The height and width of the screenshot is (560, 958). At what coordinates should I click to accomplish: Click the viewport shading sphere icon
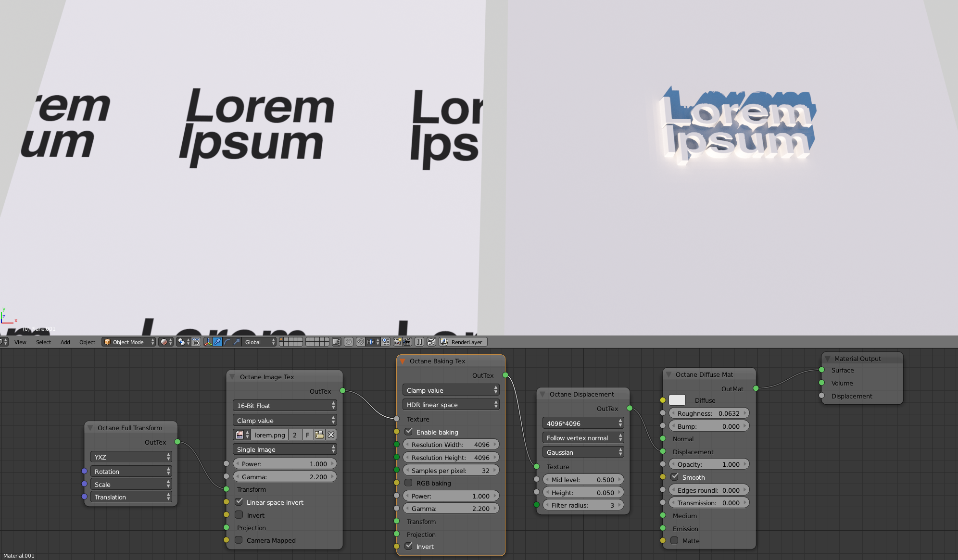click(x=164, y=342)
